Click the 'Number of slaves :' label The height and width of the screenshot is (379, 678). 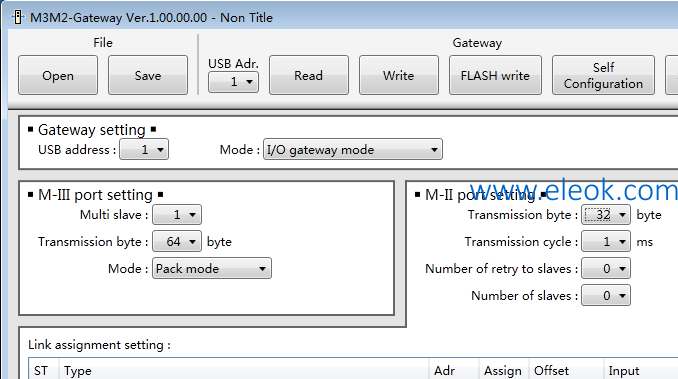click(524, 296)
